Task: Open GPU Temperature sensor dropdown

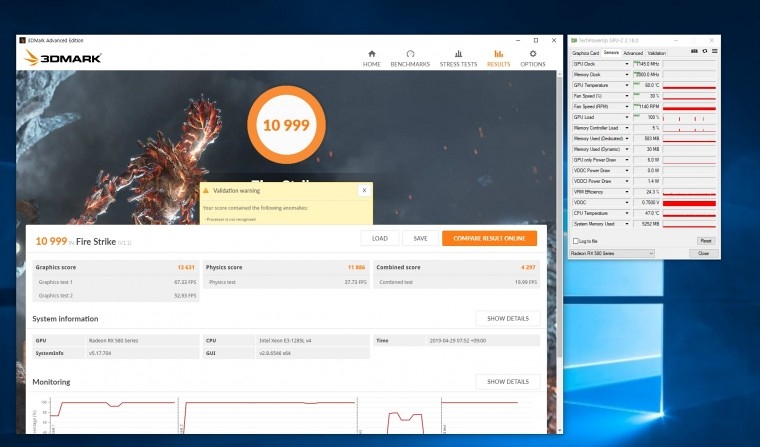Action: click(x=627, y=85)
